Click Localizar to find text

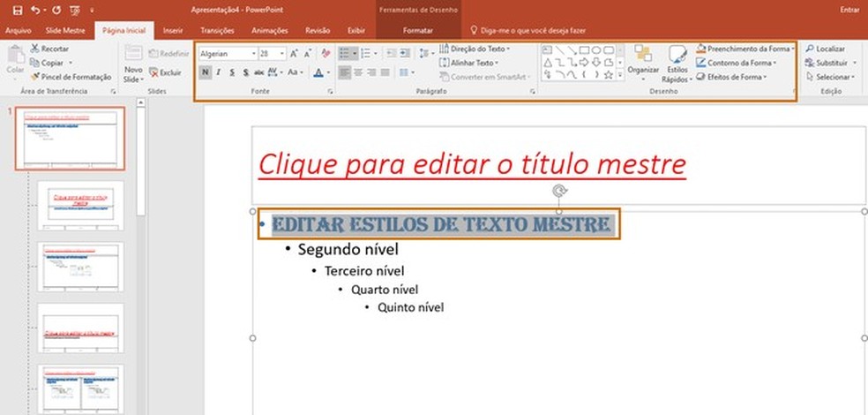point(826,49)
